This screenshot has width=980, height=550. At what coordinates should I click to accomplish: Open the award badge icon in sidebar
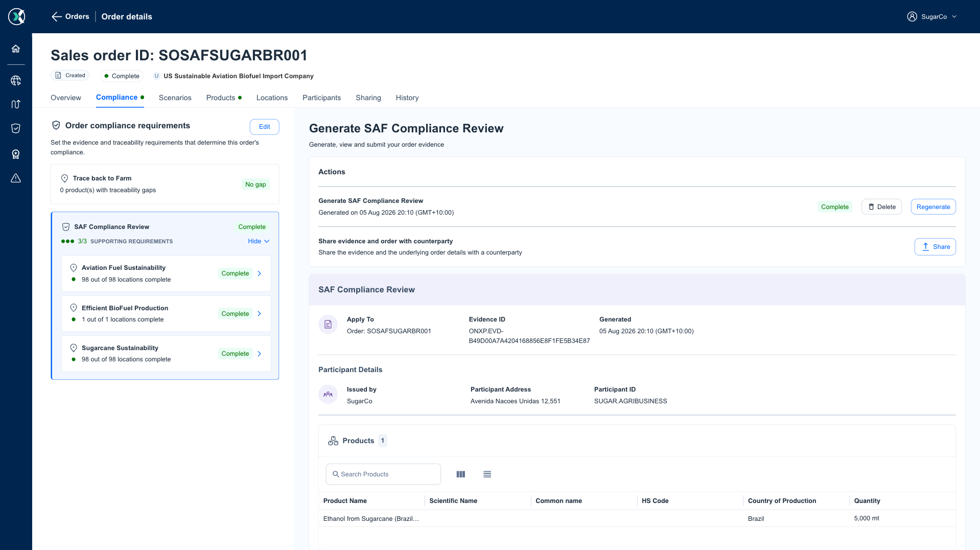[x=16, y=154]
